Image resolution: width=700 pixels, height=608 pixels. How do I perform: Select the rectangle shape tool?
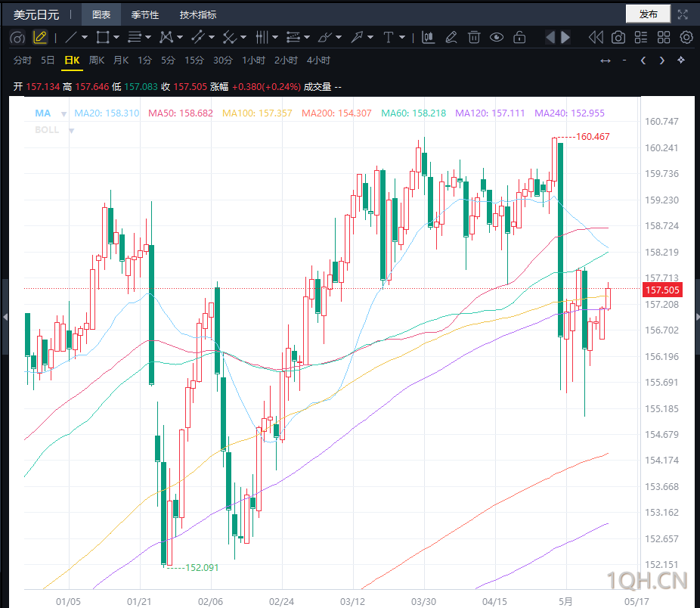pyautogui.click(x=103, y=38)
